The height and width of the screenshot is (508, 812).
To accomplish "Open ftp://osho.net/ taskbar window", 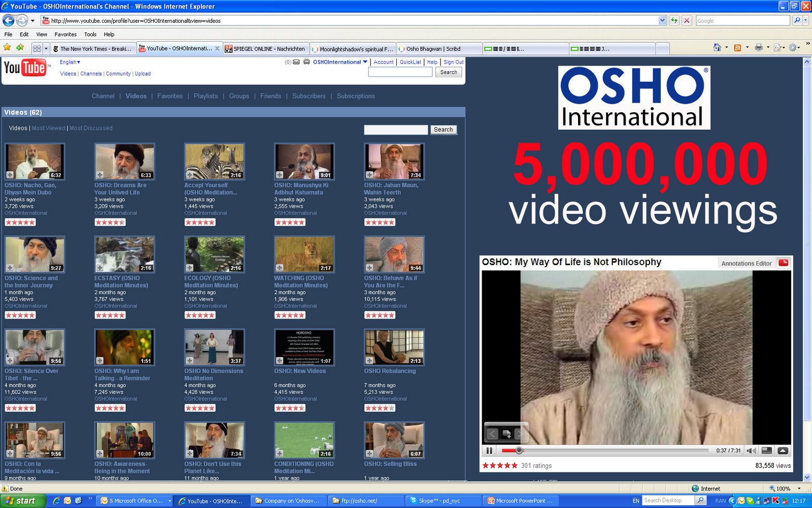I will click(365, 501).
